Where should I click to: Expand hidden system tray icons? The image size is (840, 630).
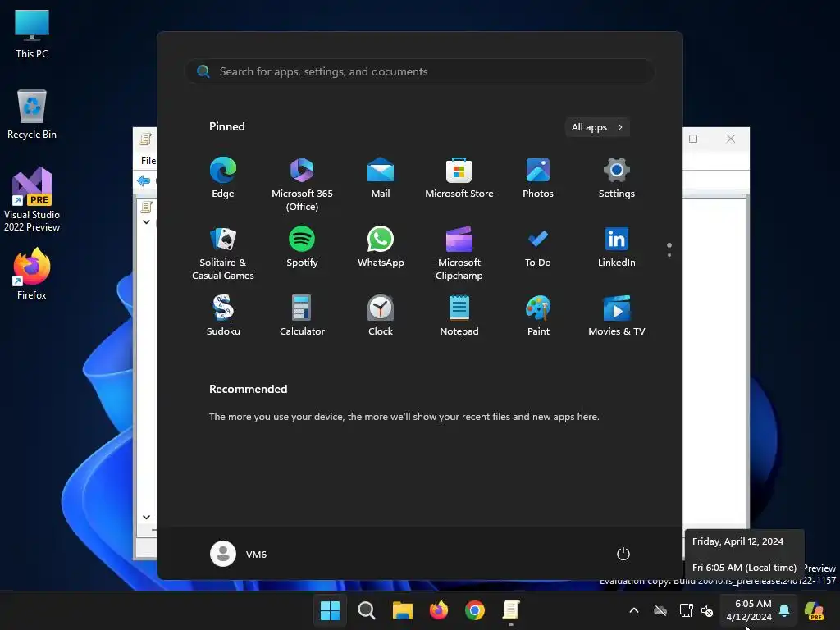coord(634,610)
